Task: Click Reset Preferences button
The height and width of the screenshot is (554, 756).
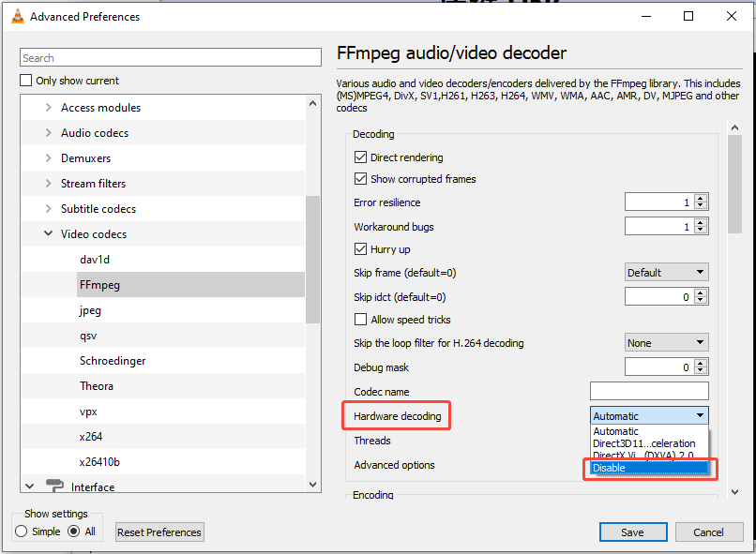Action: tap(159, 532)
